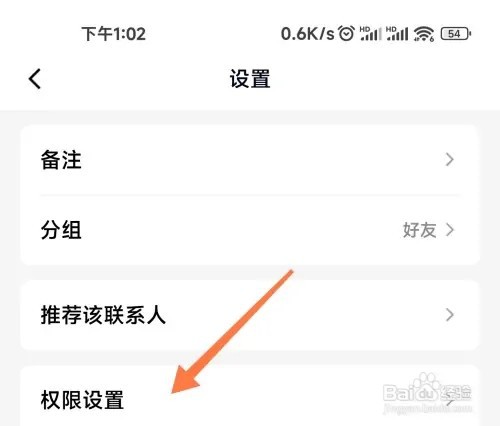This screenshot has height=426, width=500.
Task: Tap the 0.6K/s network speed indicator
Action: [x=307, y=34]
